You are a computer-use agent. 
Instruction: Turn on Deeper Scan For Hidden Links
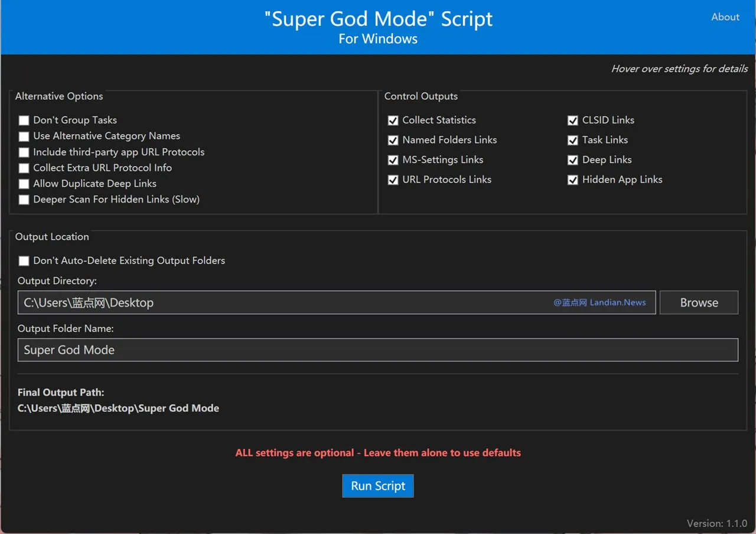click(24, 200)
